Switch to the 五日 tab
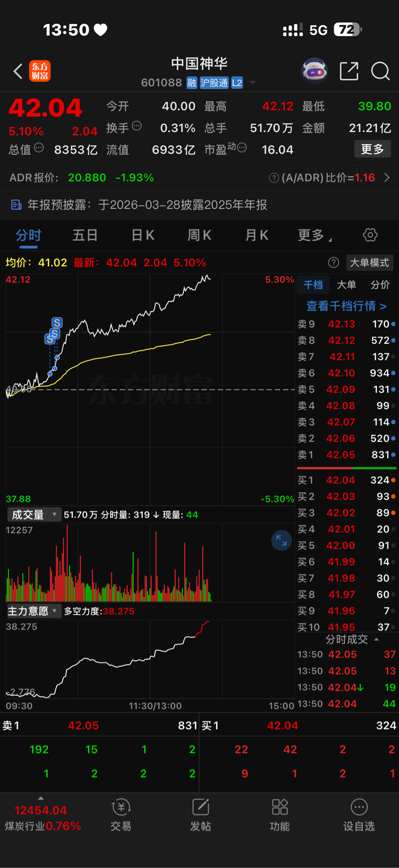 point(85,235)
